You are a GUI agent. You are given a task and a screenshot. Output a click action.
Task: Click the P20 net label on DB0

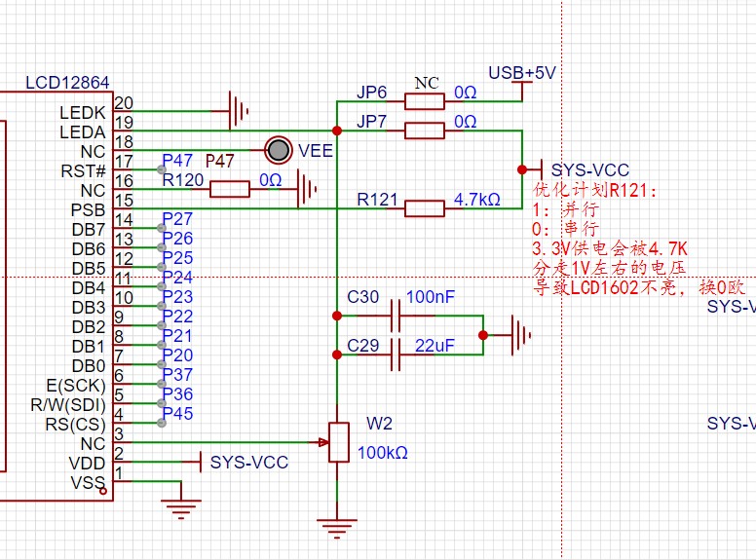pyautogui.click(x=177, y=355)
